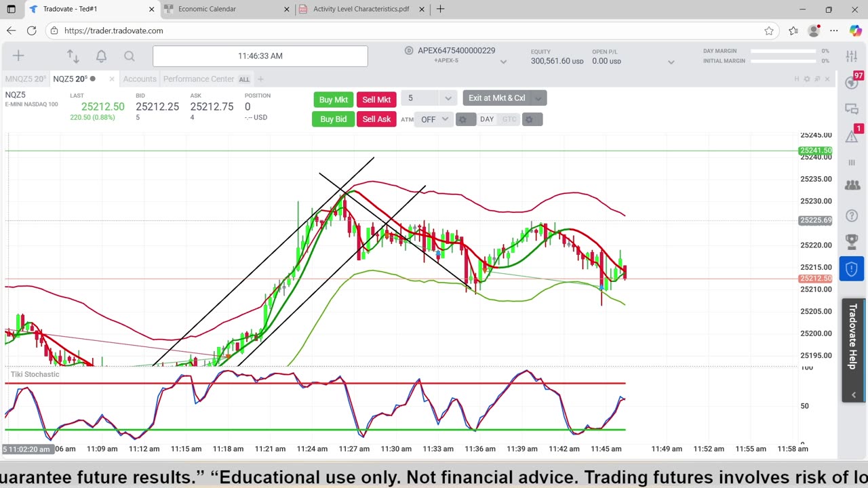Open browser three-dot menu
The width and height of the screenshot is (868, 488).
pyautogui.click(x=834, y=30)
